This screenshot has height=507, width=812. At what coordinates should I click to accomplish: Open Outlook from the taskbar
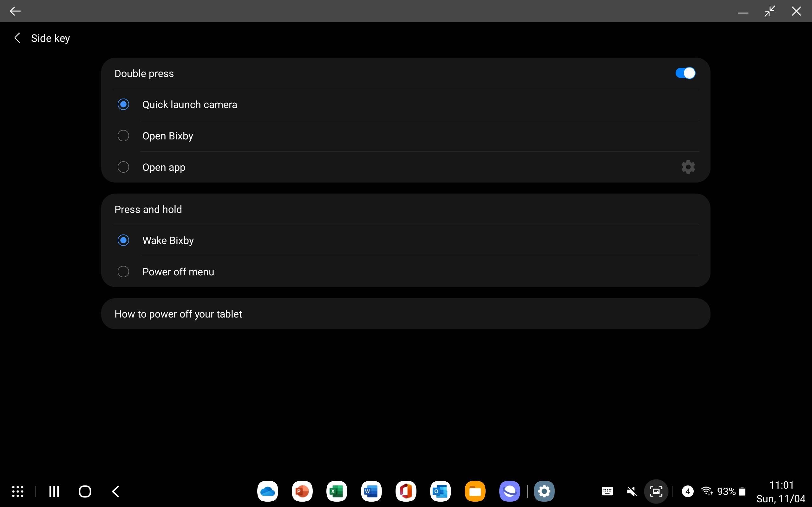pos(440,491)
